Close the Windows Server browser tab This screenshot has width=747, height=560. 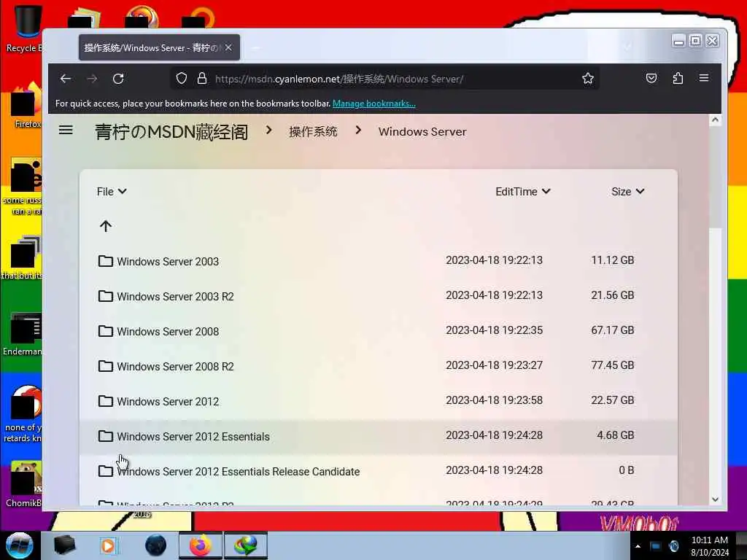click(x=228, y=47)
